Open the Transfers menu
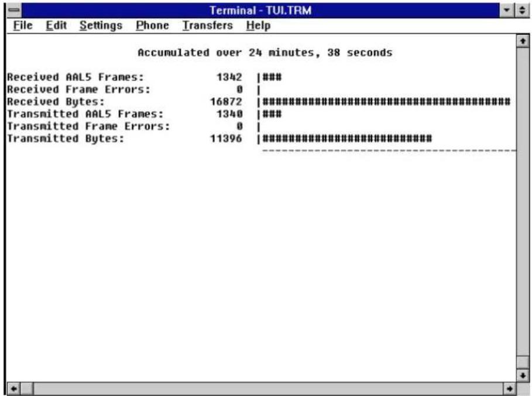Screen dimensions: 532x396 (208, 25)
